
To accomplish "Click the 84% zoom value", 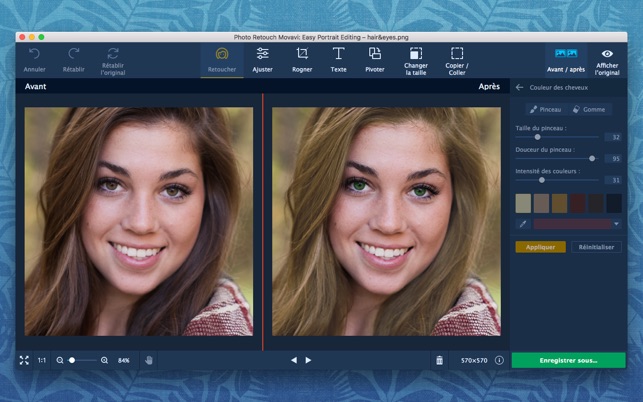I will click(124, 361).
